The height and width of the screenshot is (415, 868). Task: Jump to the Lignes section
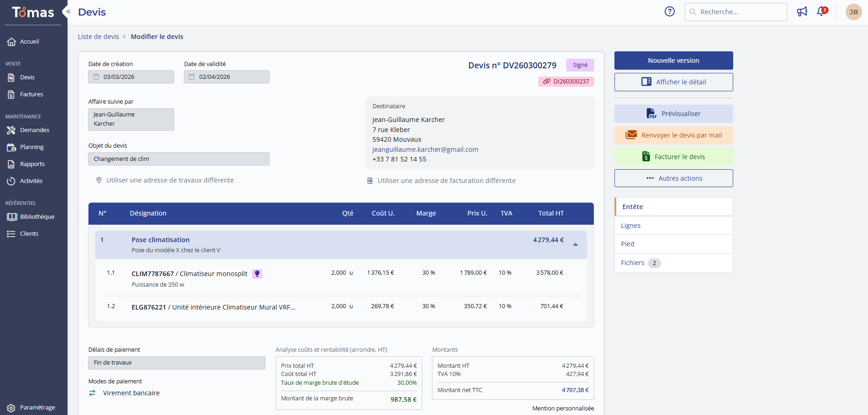(674, 226)
